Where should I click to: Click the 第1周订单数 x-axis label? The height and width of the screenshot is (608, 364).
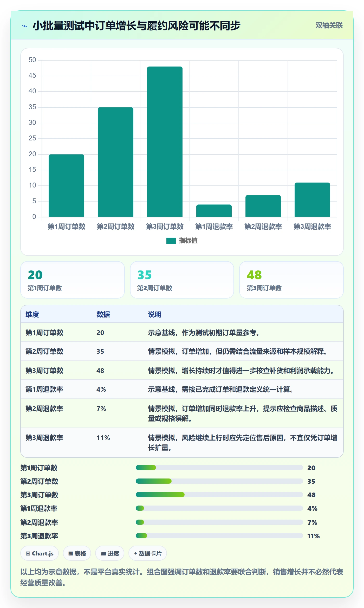66,227
